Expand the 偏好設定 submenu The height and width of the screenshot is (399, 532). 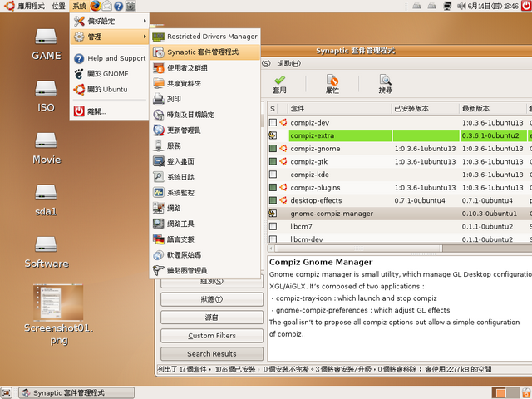(x=110, y=22)
